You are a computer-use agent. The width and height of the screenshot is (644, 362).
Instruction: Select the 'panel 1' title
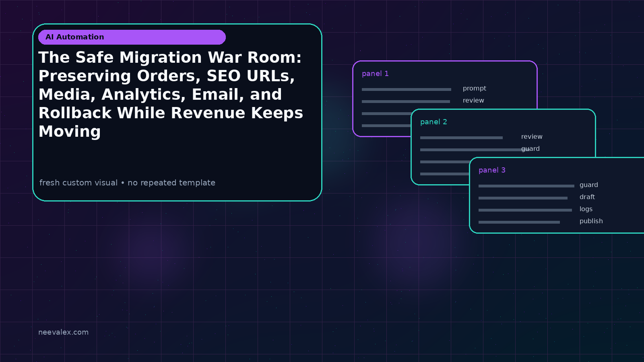375,74
